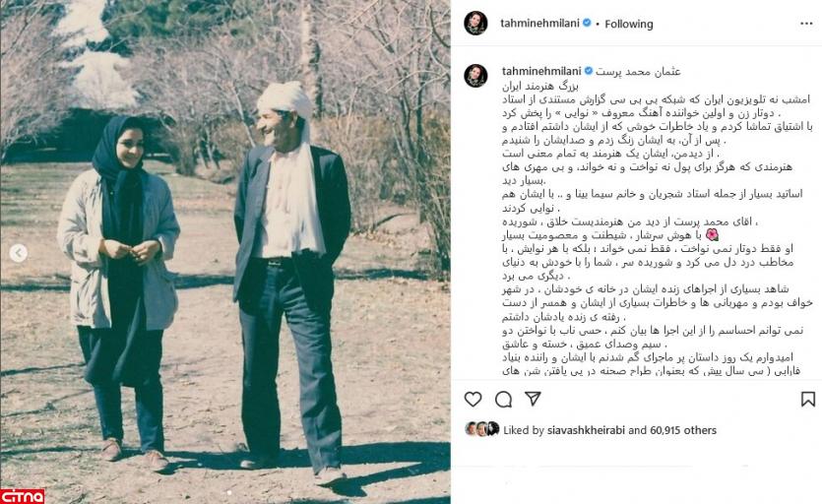Click the liker avatars beside Liked by
Viewport: 822px width, 504px height.
pos(481,429)
